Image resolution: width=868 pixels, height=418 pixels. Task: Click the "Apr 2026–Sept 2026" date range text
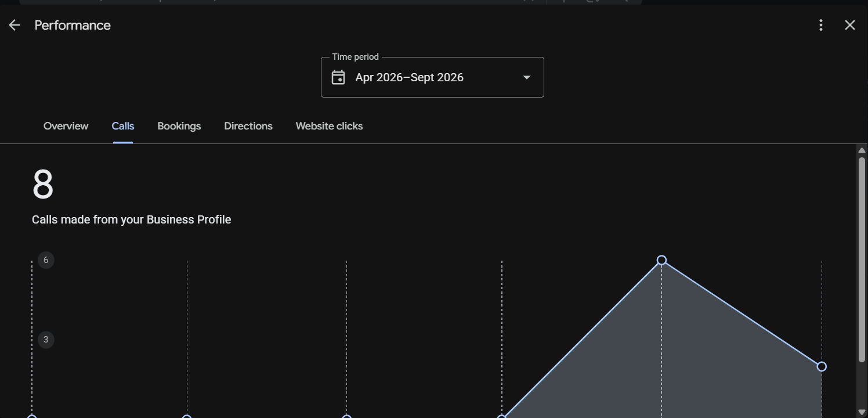(x=410, y=77)
